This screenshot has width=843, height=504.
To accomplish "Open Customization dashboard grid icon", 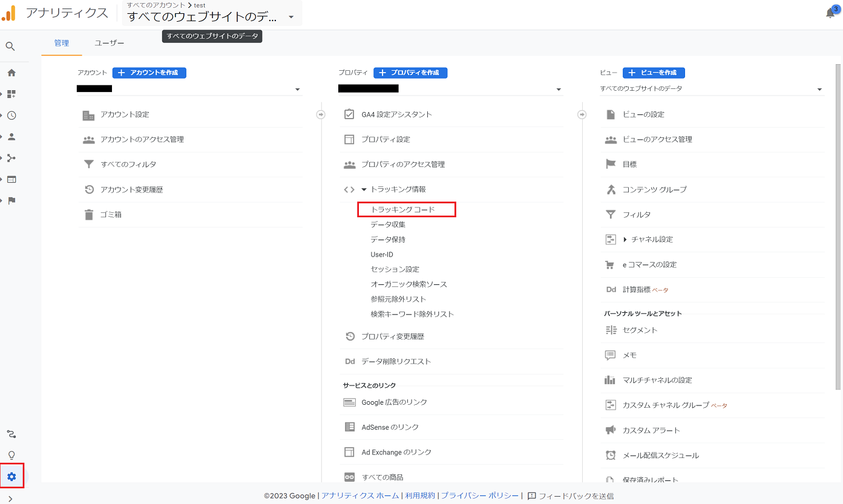I will tap(11, 94).
